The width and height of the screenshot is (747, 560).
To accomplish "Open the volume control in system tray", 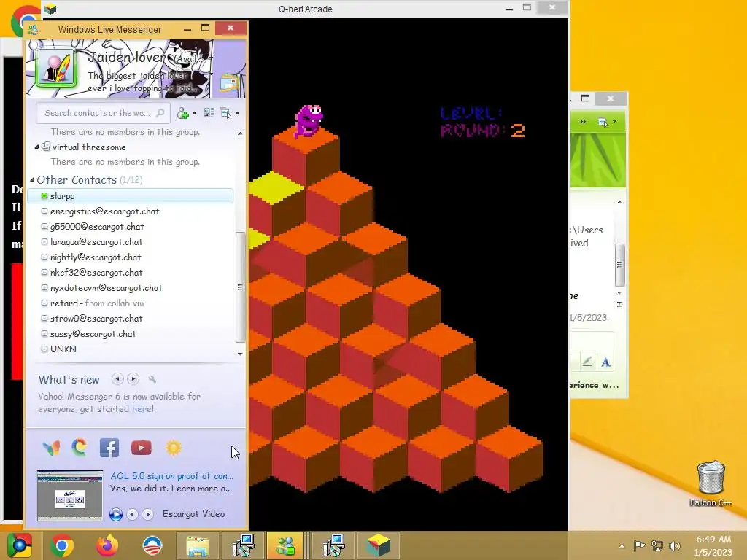I will click(x=675, y=545).
